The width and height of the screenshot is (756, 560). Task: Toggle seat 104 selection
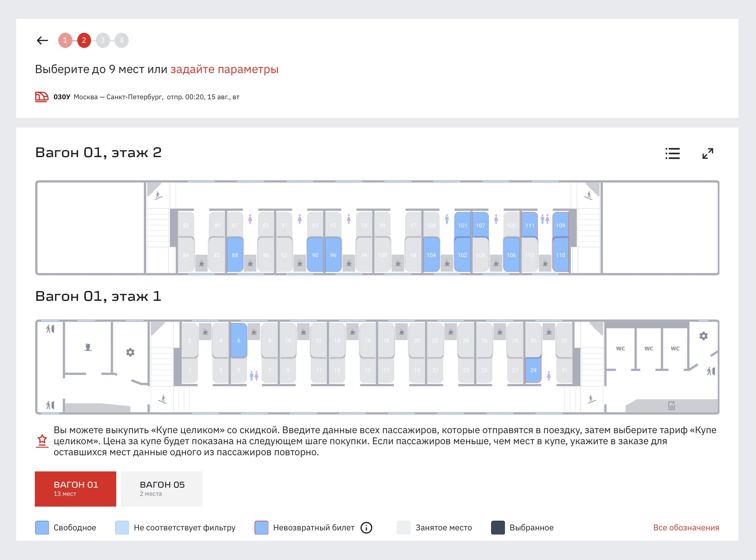click(x=431, y=255)
